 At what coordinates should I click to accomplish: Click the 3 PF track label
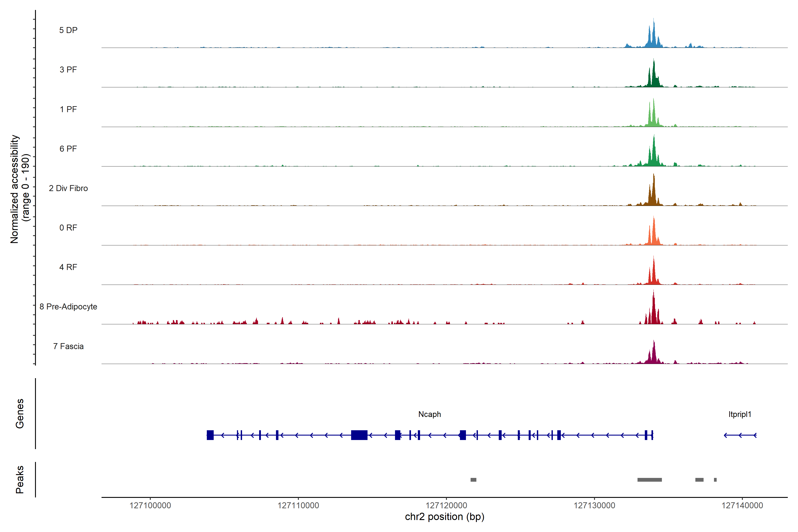coord(68,70)
